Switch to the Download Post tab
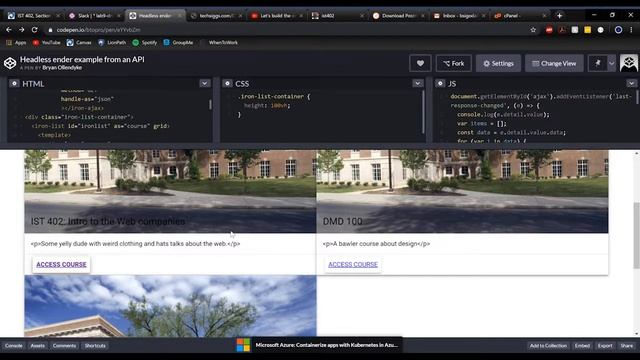The width and height of the screenshot is (640, 360). [x=398, y=16]
